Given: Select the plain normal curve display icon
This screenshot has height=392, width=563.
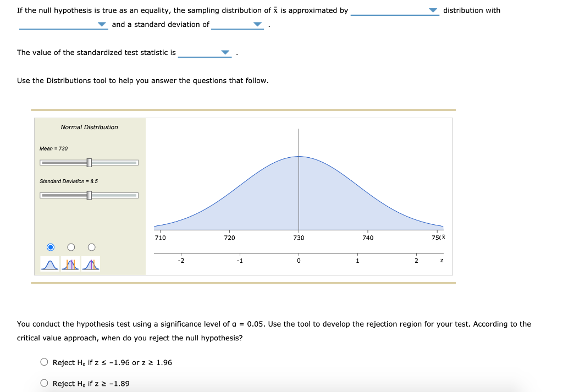Looking at the screenshot, I should coord(49,263).
